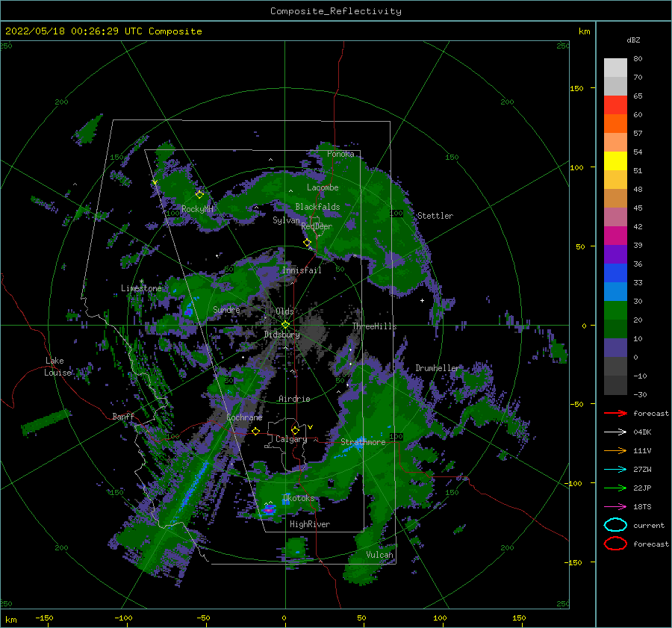Pick the bright green 20-30 dBZ swatch
The height and width of the screenshot is (628, 672).
pyautogui.click(x=615, y=311)
